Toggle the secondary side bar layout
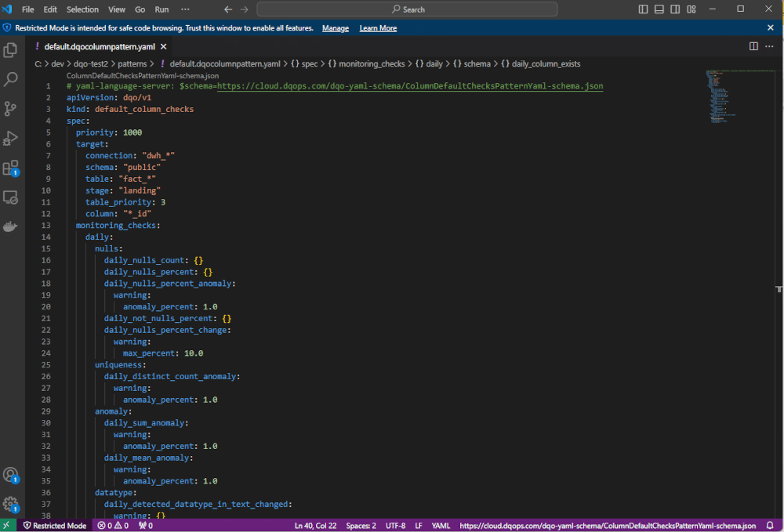The height and width of the screenshot is (532, 784). click(x=675, y=9)
